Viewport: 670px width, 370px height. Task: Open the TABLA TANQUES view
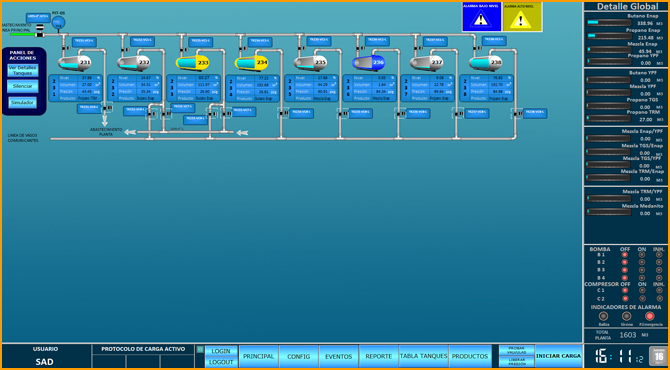(423, 356)
